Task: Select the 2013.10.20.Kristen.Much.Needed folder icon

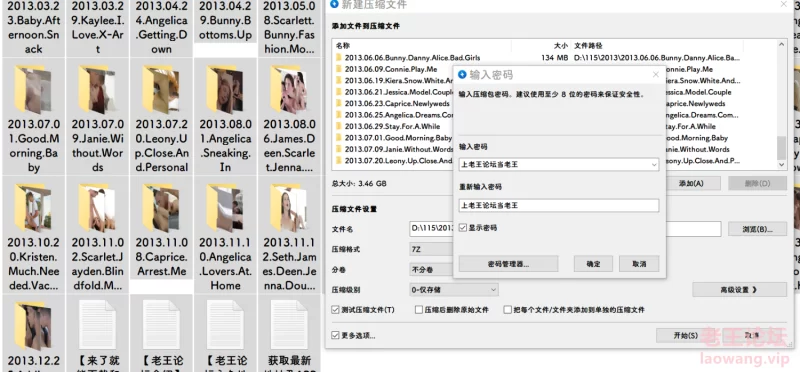Action: pos(33,208)
